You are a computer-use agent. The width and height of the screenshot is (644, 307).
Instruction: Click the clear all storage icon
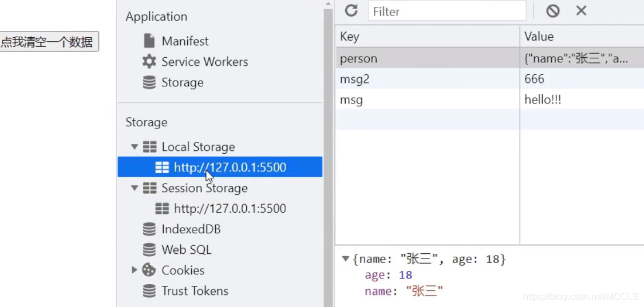click(552, 10)
